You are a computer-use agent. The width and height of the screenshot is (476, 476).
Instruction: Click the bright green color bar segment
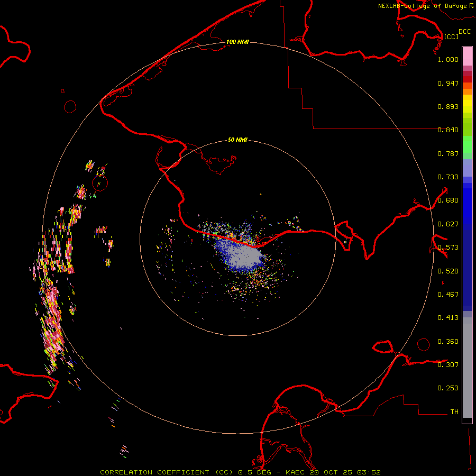(x=467, y=144)
